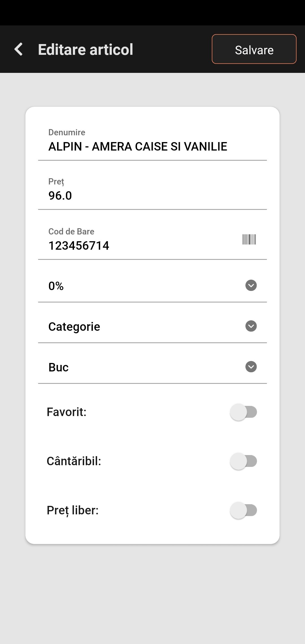Image resolution: width=305 pixels, height=644 pixels.
Task: Toggle the Preț liber switch
Action: pyautogui.click(x=243, y=510)
